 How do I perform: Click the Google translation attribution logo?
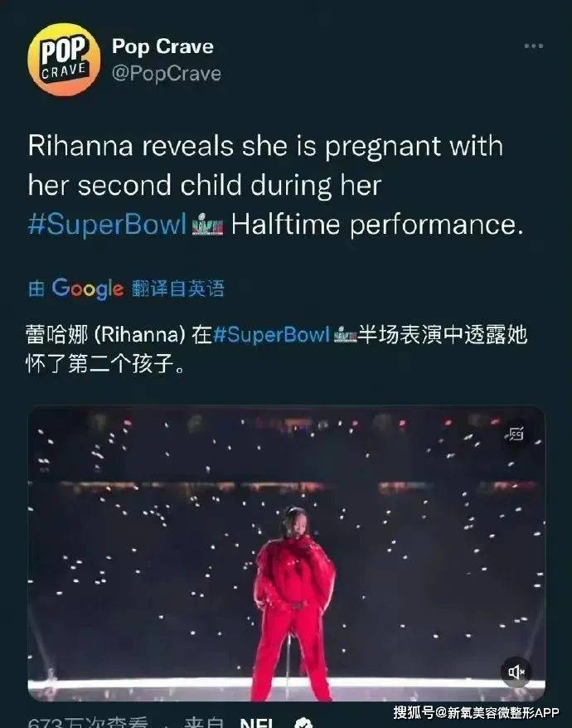point(88,289)
